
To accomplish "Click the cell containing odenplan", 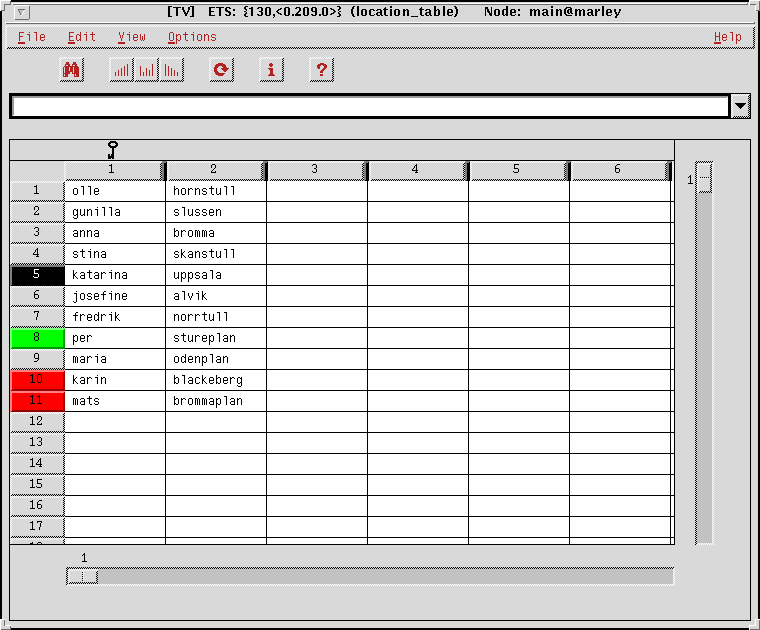I will (216, 359).
